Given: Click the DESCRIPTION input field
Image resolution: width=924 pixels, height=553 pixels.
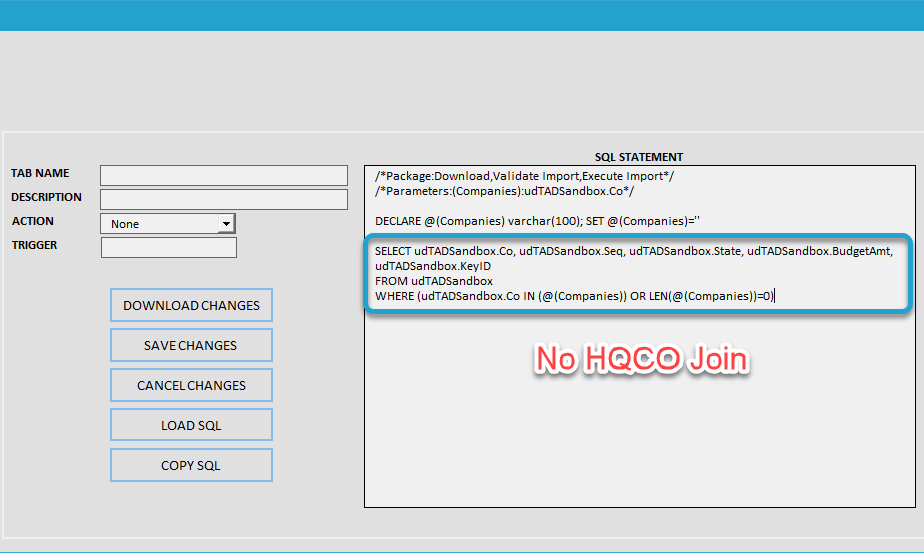Looking at the screenshot, I should 224,199.
